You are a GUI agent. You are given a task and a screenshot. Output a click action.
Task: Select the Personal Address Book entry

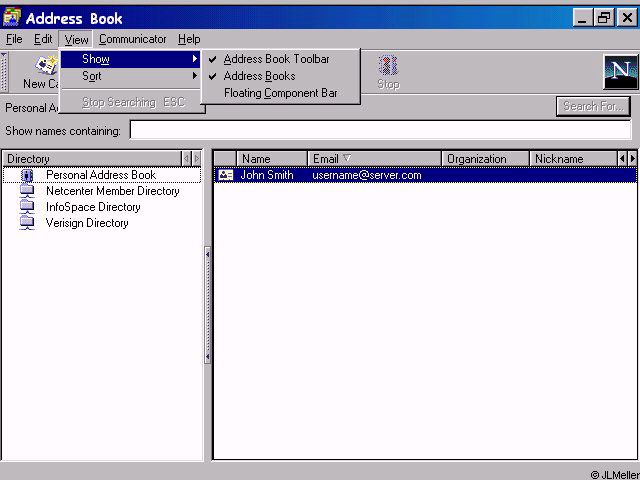[102, 175]
